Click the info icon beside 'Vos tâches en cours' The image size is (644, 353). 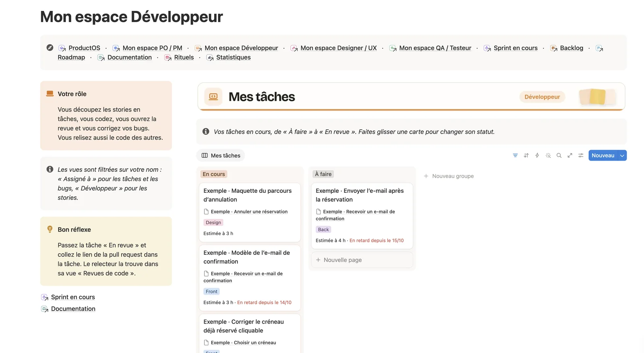tap(206, 131)
